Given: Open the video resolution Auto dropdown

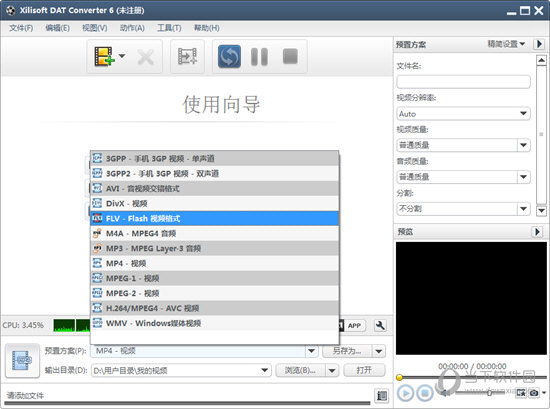Looking at the screenshot, I should click(x=463, y=114).
